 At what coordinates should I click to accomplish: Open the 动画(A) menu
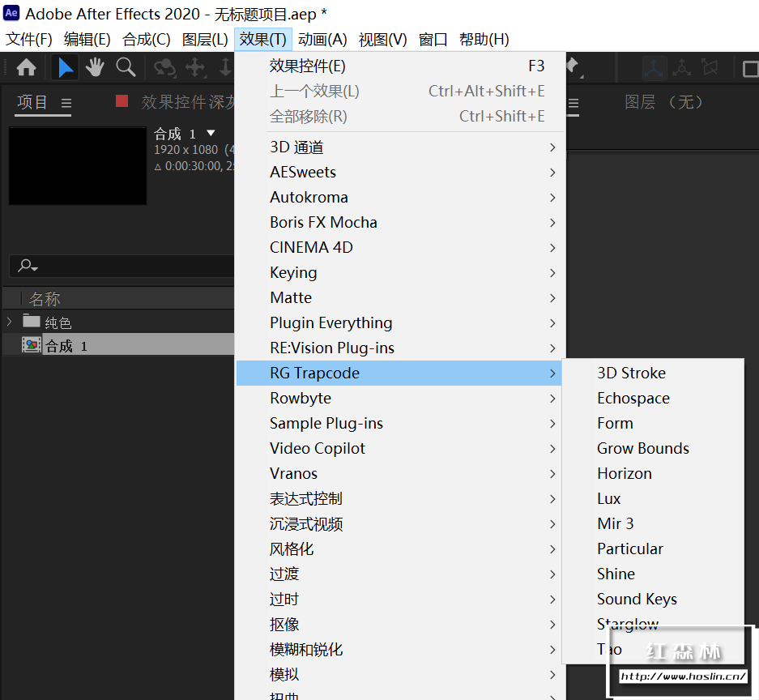point(322,39)
